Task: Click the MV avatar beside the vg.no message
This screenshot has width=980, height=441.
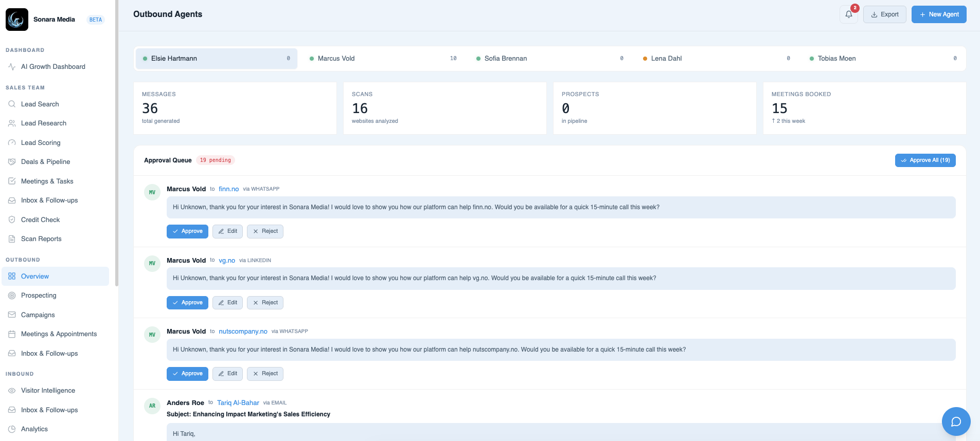Action: (x=152, y=264)
